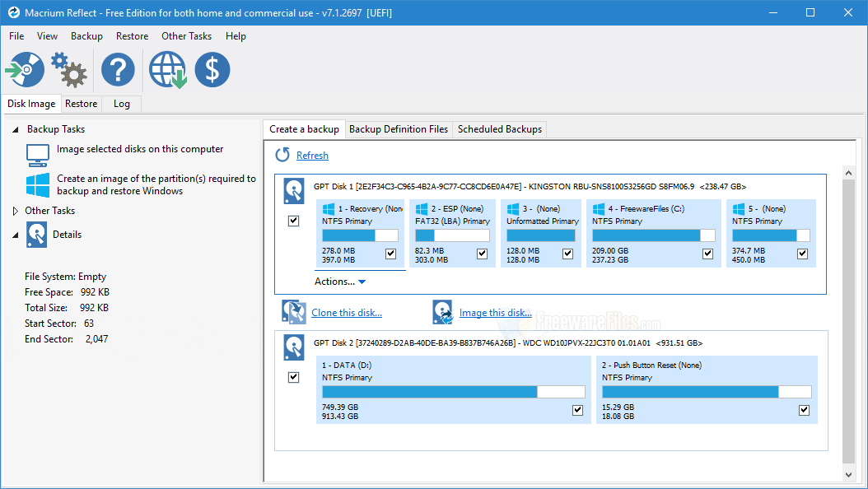The width and height of the screenshot is (868, 489).
Task: Uncheck the DATA (D:) partition checkbox
Action: tap(576, 409)
